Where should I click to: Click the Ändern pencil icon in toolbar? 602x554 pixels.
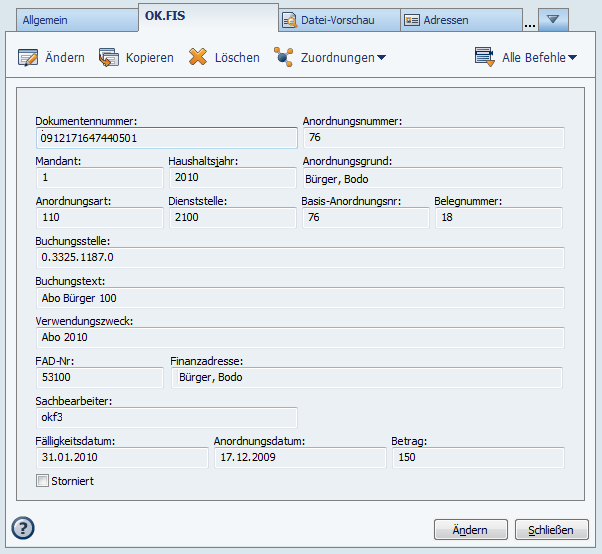28,57
